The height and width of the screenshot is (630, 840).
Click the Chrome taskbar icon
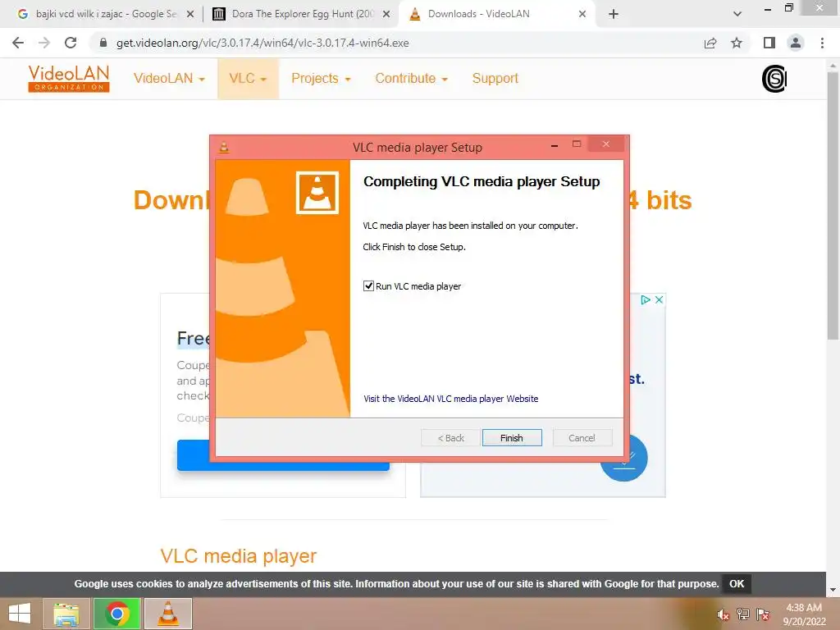point(117,614)
